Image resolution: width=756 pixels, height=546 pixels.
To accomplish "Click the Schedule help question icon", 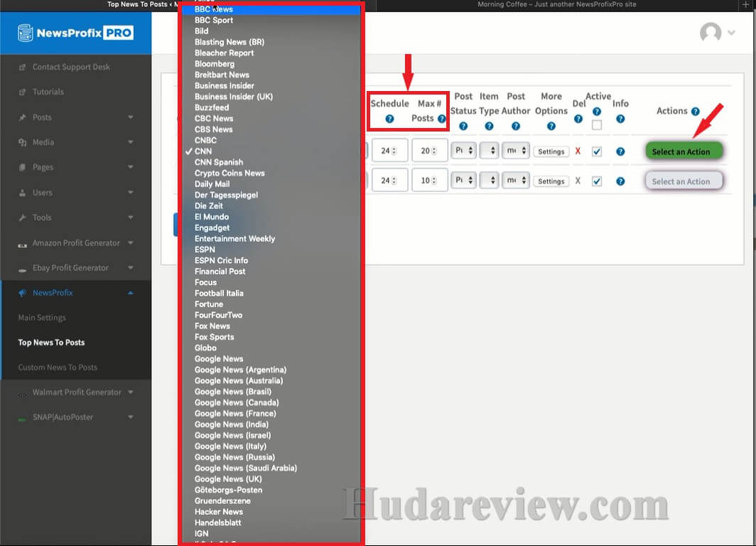I will [x=389, y=119].
